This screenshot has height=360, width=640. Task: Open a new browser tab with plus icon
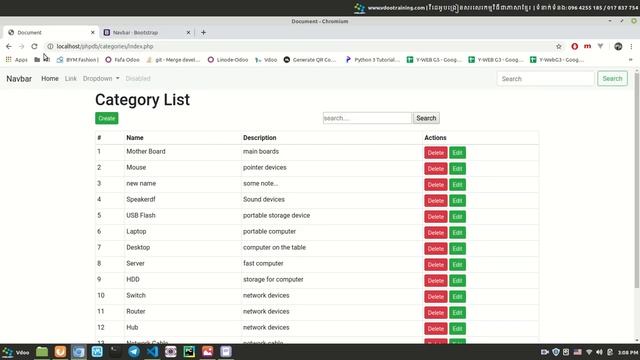(x=203, y=32)
